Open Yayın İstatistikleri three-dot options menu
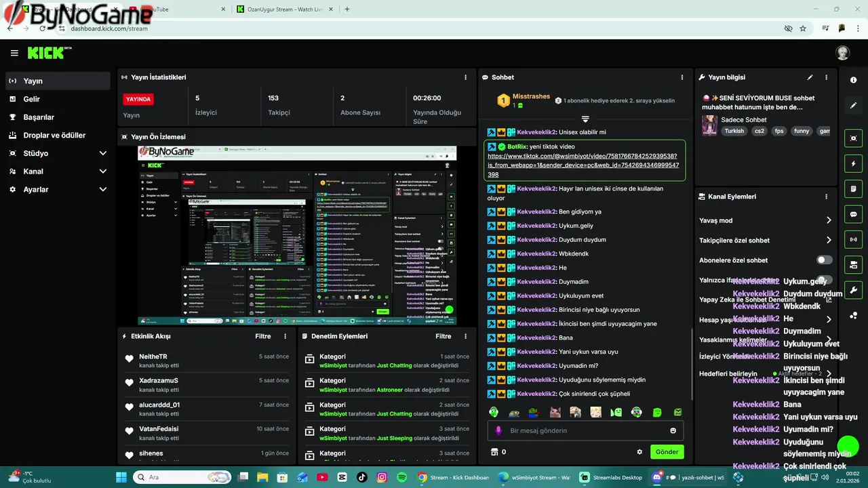The height and width of the screenshot is (488, 868). click(465, 77)
